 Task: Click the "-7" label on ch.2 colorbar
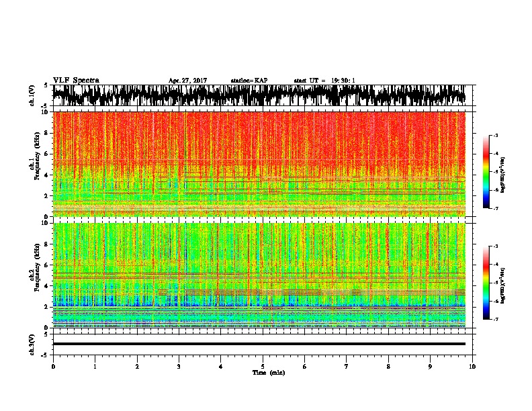[495, 319]
